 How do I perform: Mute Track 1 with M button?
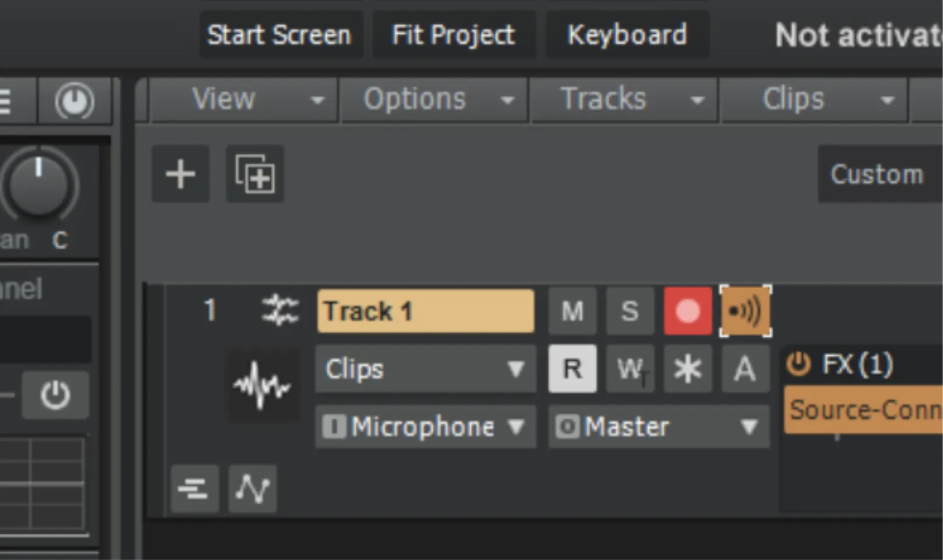(572, 311)
